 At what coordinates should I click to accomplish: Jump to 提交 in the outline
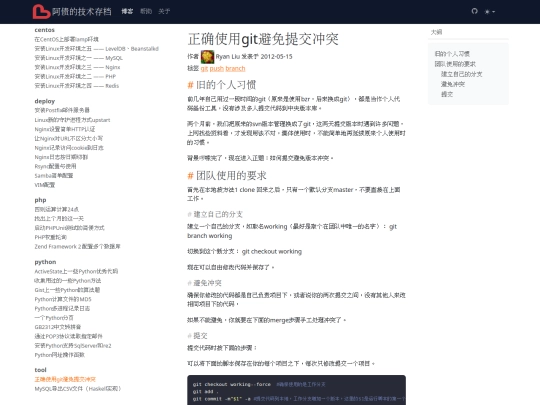(447, 94)
